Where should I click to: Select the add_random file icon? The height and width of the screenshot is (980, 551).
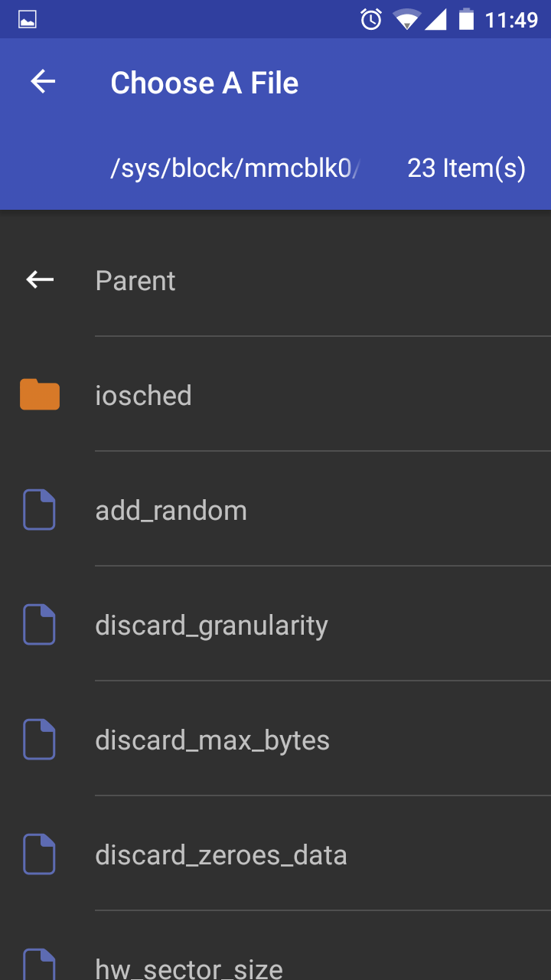39,510
